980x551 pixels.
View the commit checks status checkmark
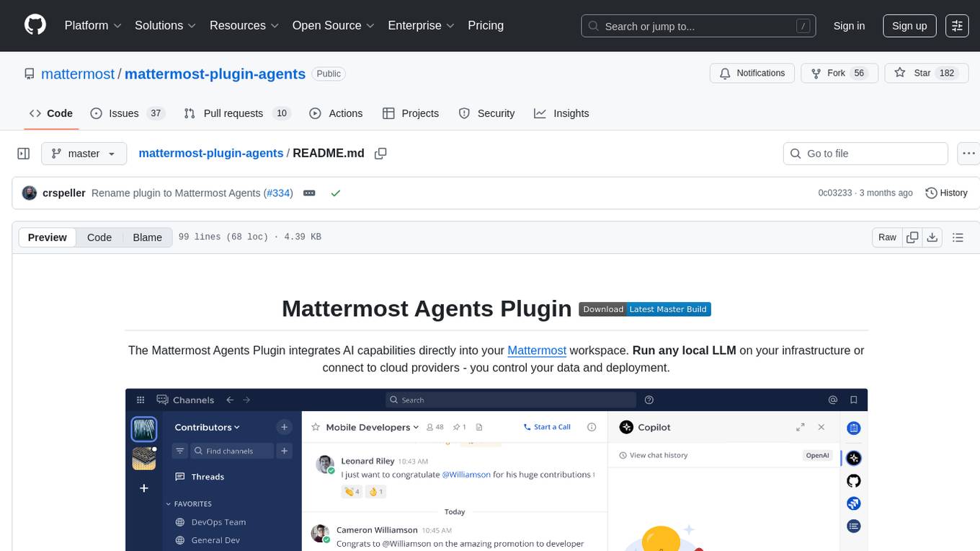[335, 193]
